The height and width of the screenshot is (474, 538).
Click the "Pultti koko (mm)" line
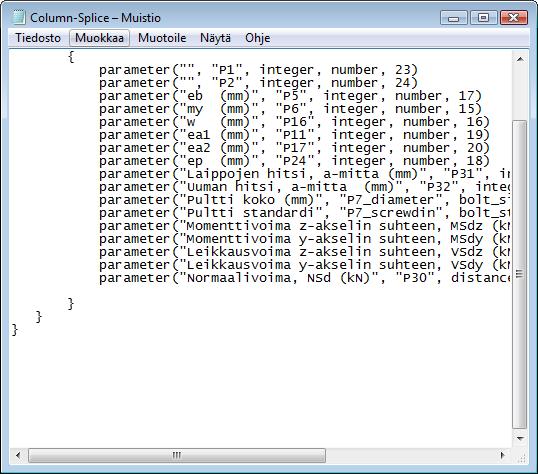[305, 200]
